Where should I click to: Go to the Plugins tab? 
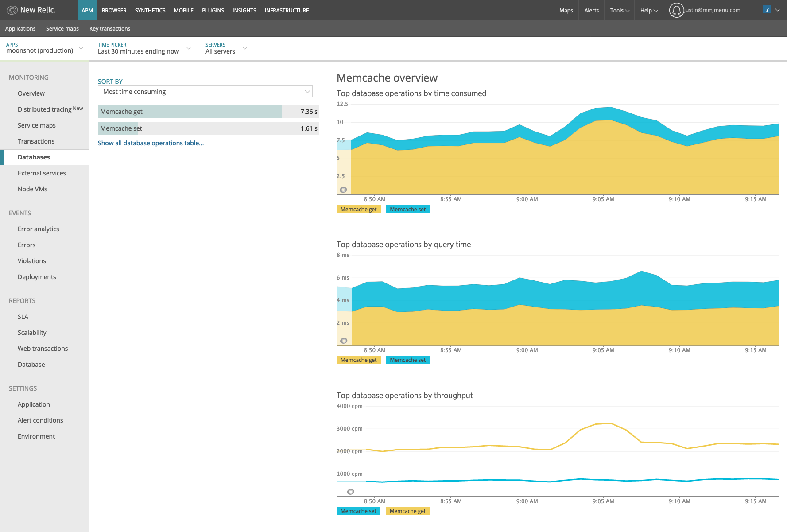[x=213, y=10]
